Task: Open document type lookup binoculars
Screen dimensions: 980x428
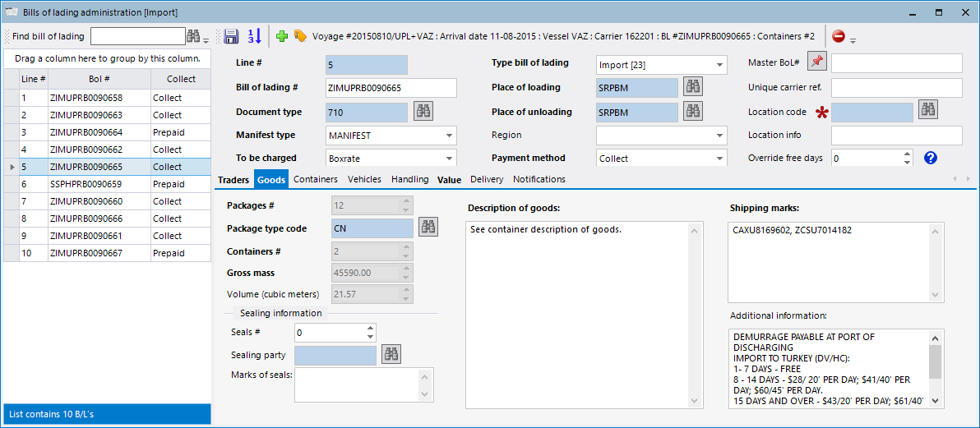Action: coord(423,111)
